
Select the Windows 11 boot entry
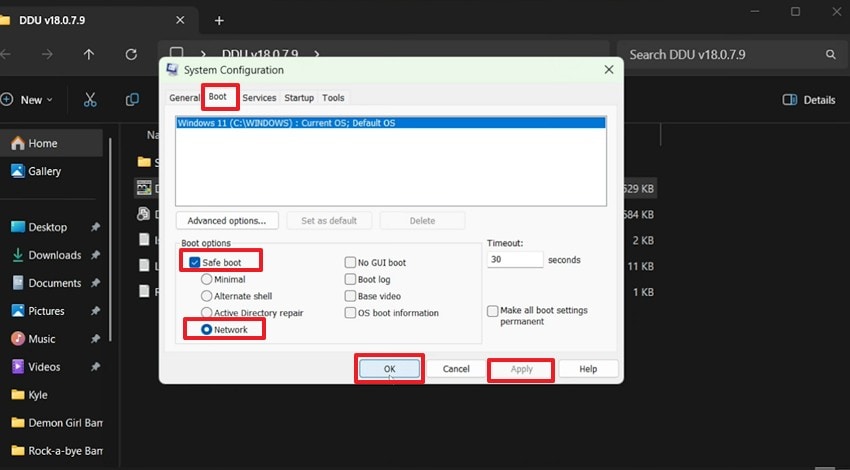tap(390, 123)
